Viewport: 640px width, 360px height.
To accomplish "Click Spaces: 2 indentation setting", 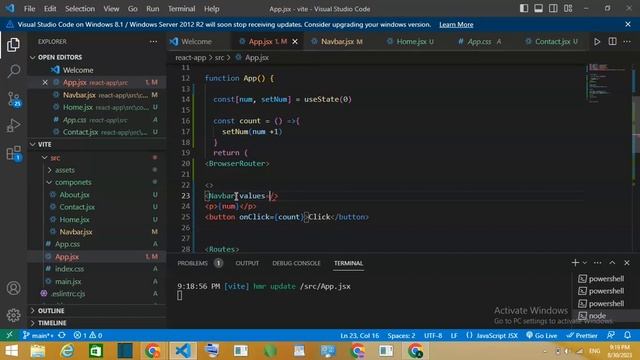I will coord(401,336).
